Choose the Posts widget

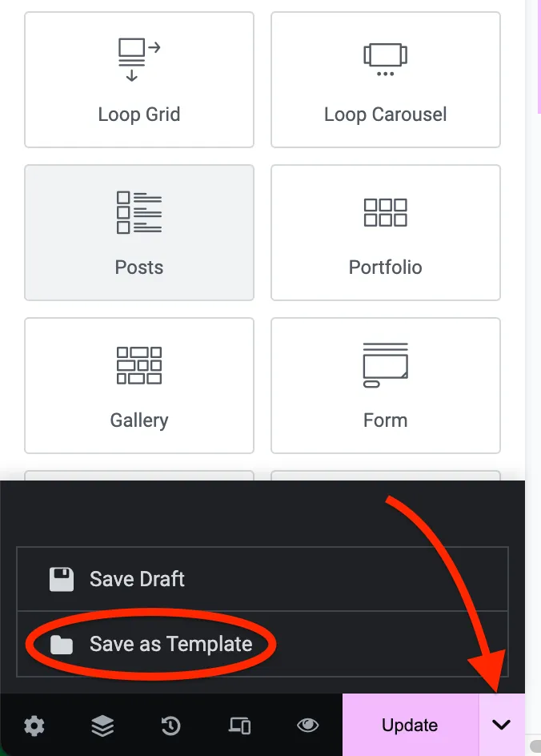(x=139, y=232)
